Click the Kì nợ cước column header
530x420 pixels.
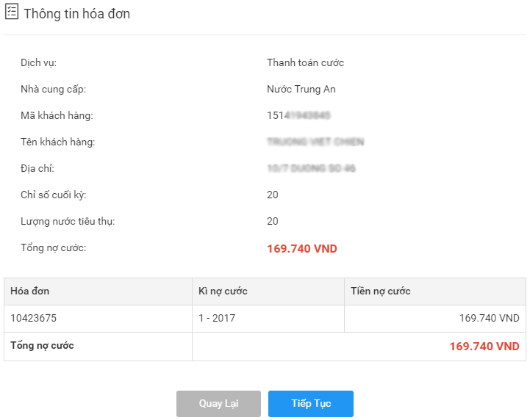pos(223,291)
